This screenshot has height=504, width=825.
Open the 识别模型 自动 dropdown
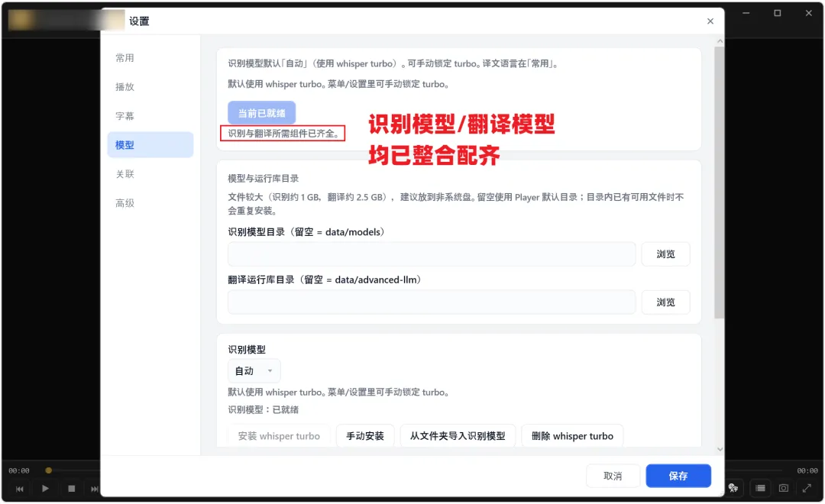(x=254, y=371)
